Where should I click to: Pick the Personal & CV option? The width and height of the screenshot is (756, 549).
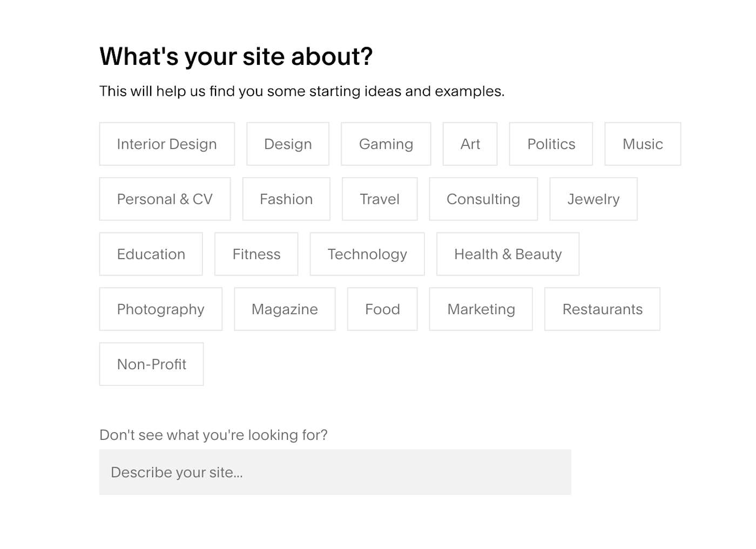click(x=165, y=199)
